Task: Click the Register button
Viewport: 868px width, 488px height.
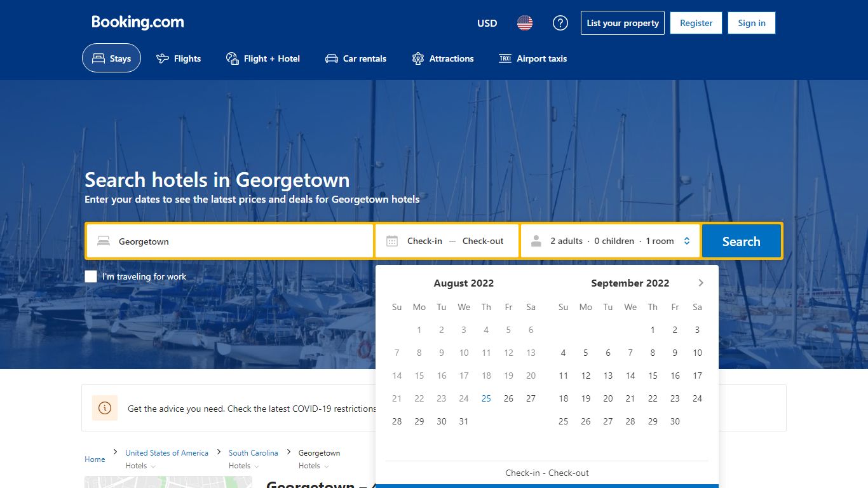Action: tap(696, 23)
